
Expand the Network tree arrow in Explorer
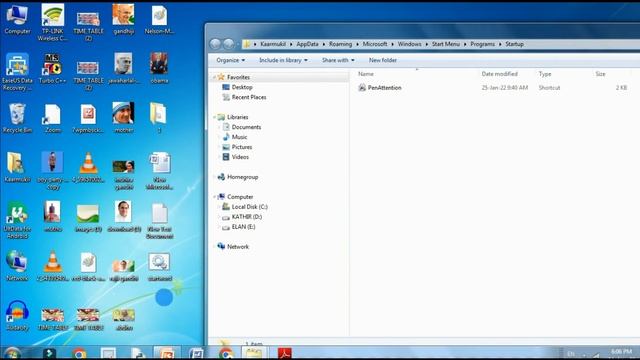(x=214, y=247)
